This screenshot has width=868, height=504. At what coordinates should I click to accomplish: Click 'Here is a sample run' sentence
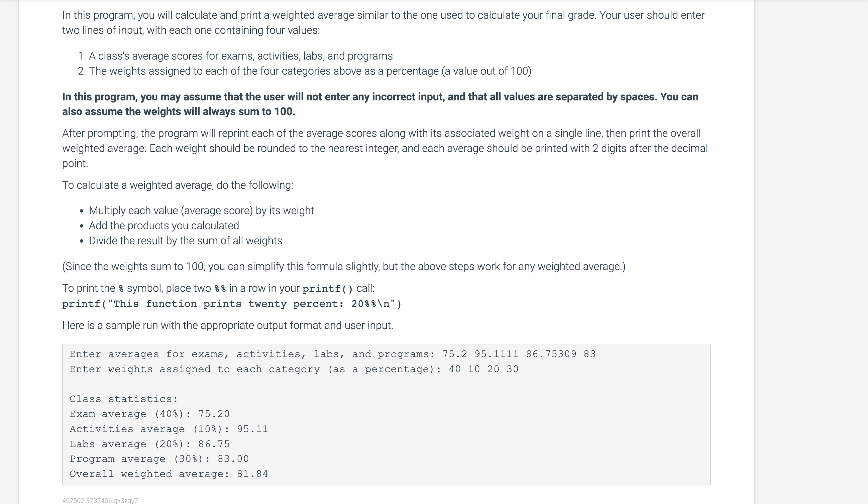click(228, 325)
